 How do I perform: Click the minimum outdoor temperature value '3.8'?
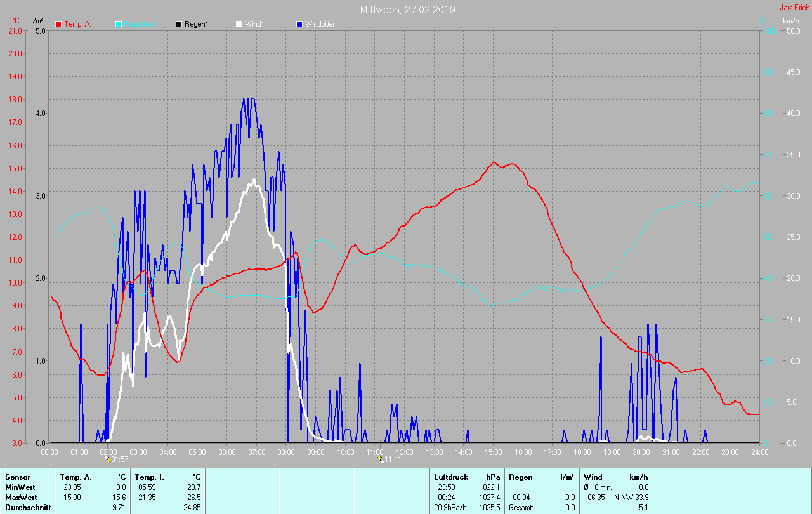121,487
